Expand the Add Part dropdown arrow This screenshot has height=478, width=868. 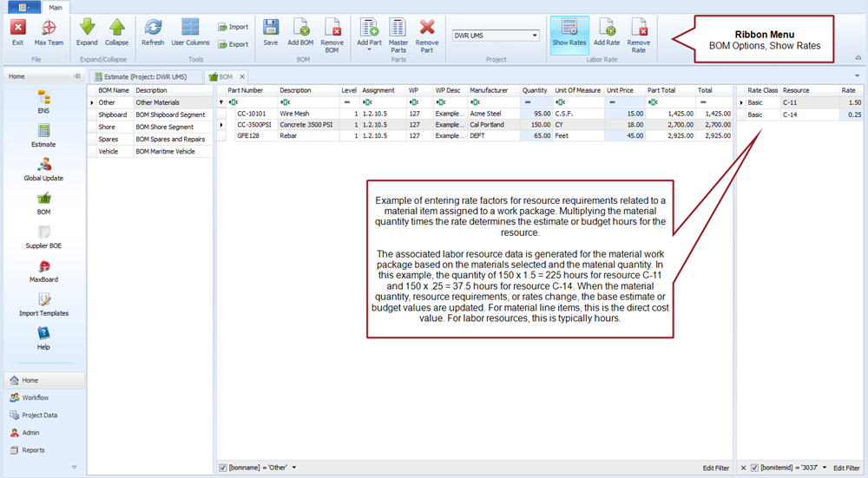pos(368,50)
